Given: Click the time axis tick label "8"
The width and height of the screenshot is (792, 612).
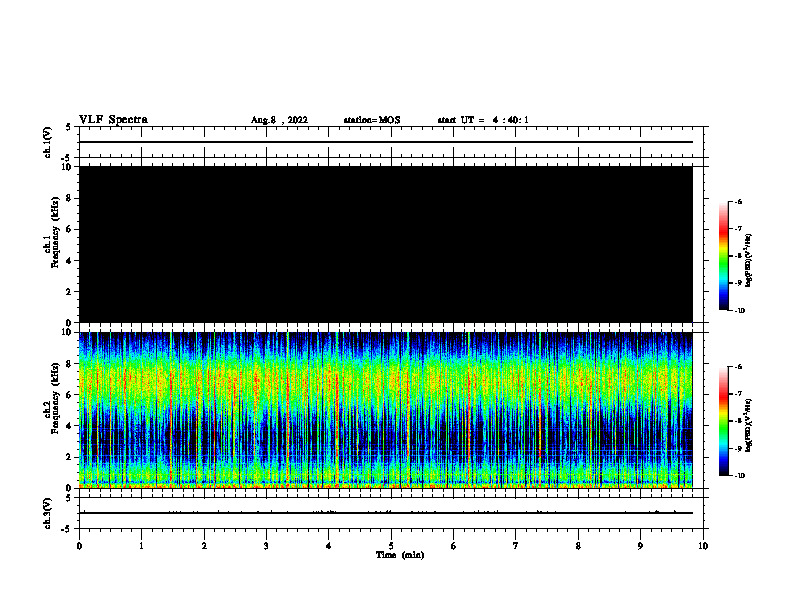Looking at the screenshot, I should [x=578, y=546].
